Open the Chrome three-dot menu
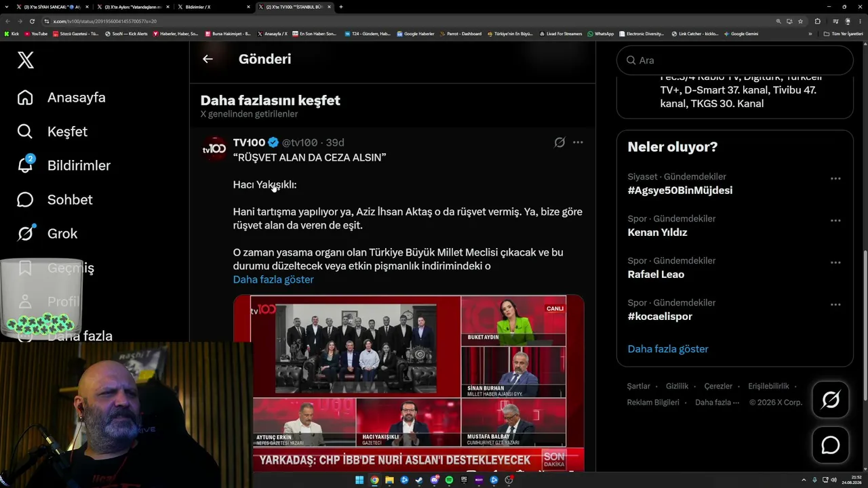 coord(860,21)
